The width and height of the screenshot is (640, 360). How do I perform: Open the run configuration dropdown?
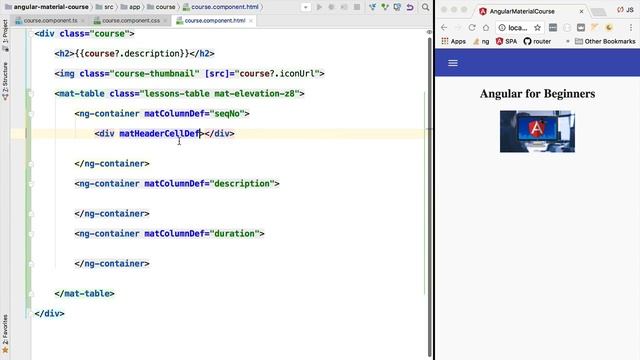tap(305, 7)
